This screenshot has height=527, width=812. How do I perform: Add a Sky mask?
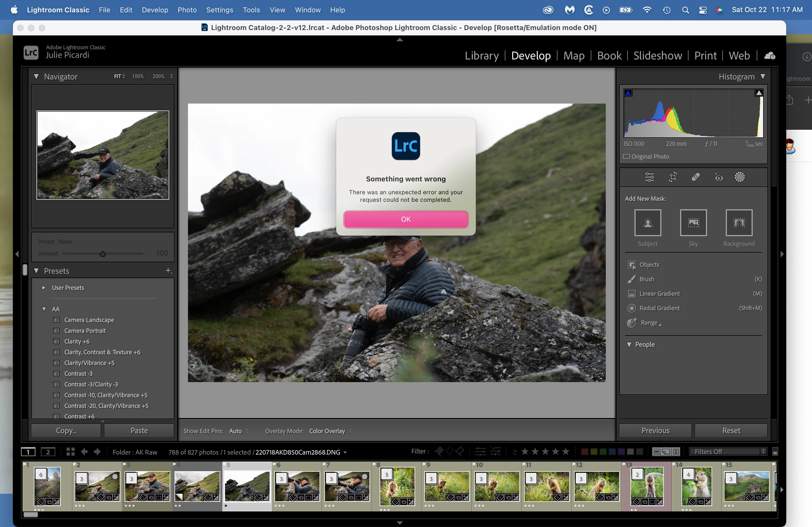693,223
